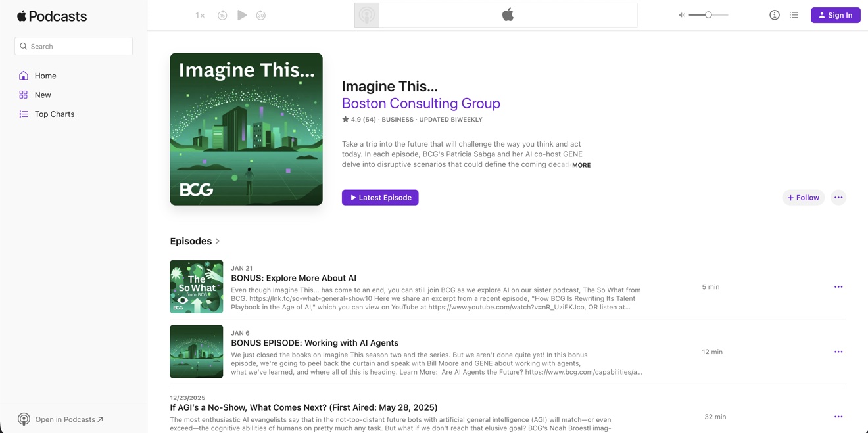Open Top Charts in the sidebar

click(54, 114)
